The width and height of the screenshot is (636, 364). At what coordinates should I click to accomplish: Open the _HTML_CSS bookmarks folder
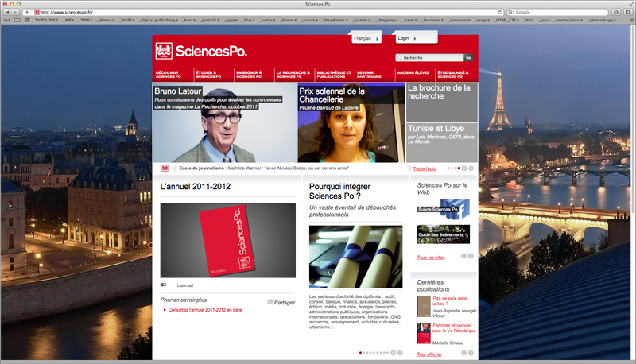click(507, 20)
